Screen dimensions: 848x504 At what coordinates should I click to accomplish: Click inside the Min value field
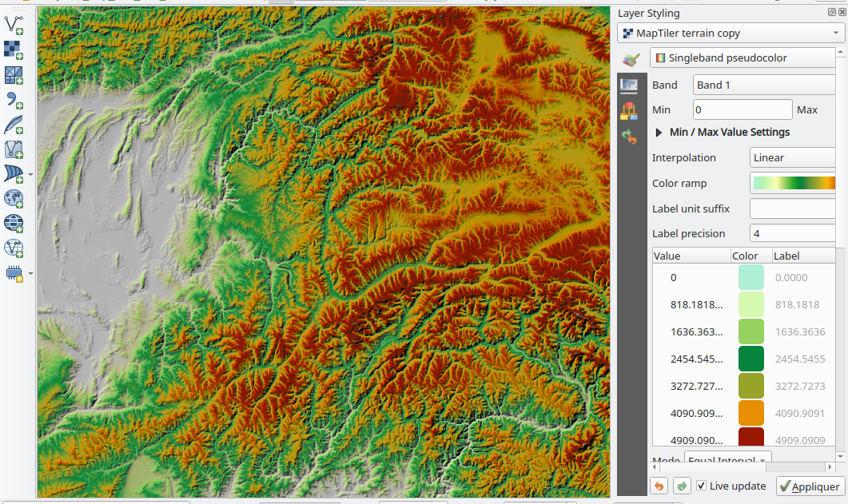[x=742, y=109]
